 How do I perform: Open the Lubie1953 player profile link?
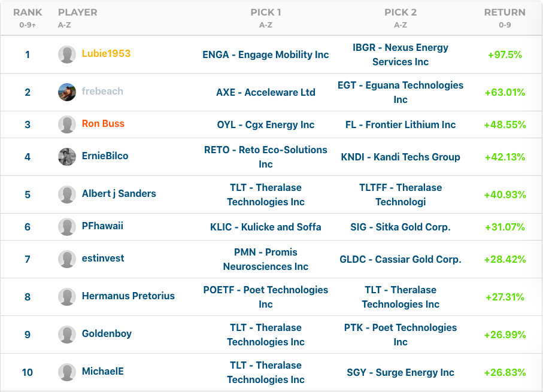tap(106, 54)
